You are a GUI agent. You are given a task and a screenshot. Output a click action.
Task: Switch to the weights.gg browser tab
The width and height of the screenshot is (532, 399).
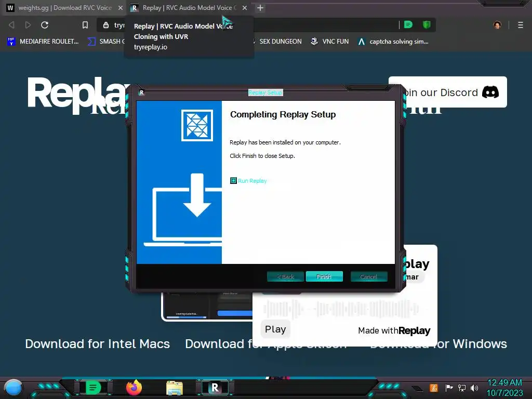(64, 8)
